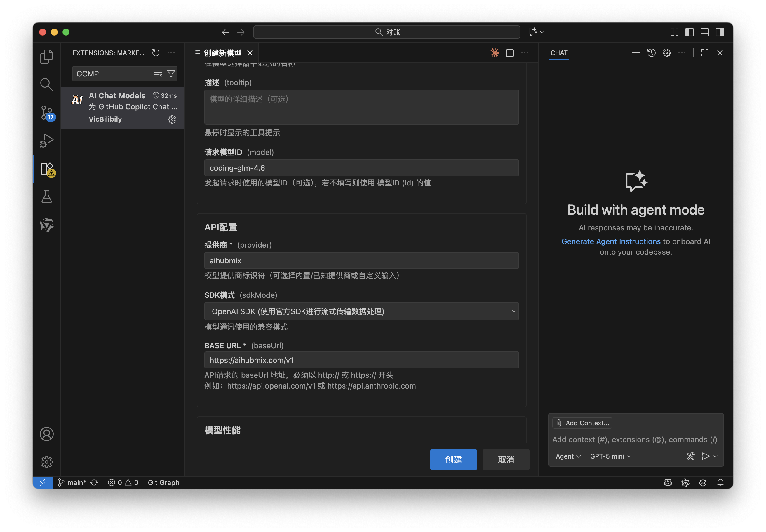The height and width of the screenshot is (532, 766).
Task: Open the Agent mode dropdown
Action: click(568, 456)
